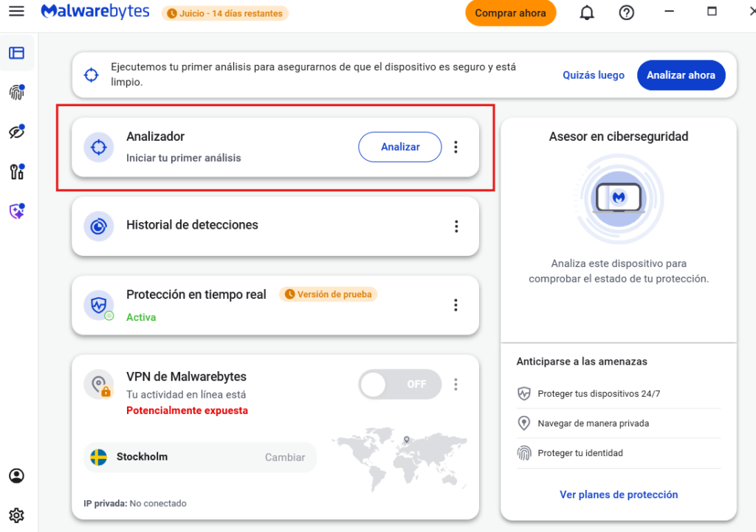Open the settings gear icon
This screenshot has width=756, height=532.
point(16,514)
